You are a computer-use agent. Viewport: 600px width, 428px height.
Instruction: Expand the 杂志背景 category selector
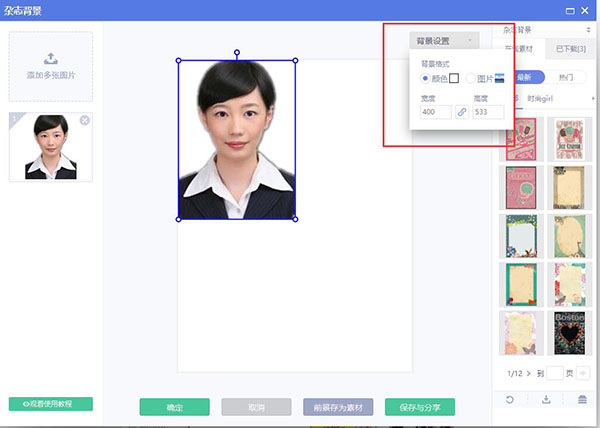(x=545, y=31)
